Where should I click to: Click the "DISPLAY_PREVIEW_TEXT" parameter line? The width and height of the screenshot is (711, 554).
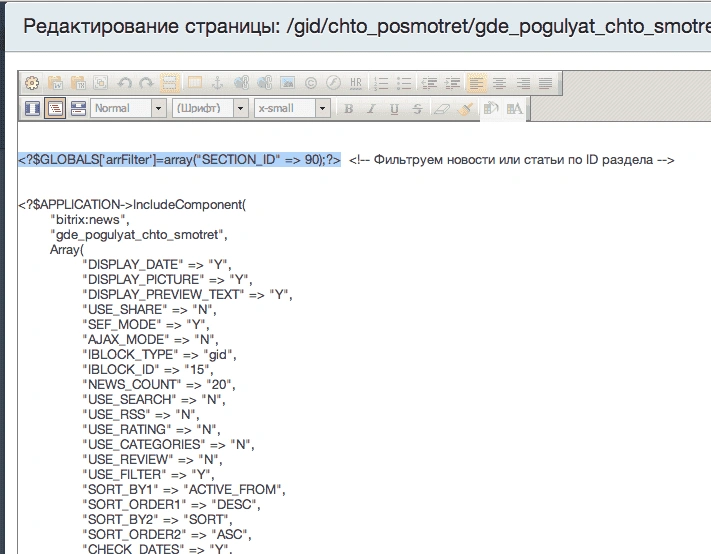coord(187,294)
